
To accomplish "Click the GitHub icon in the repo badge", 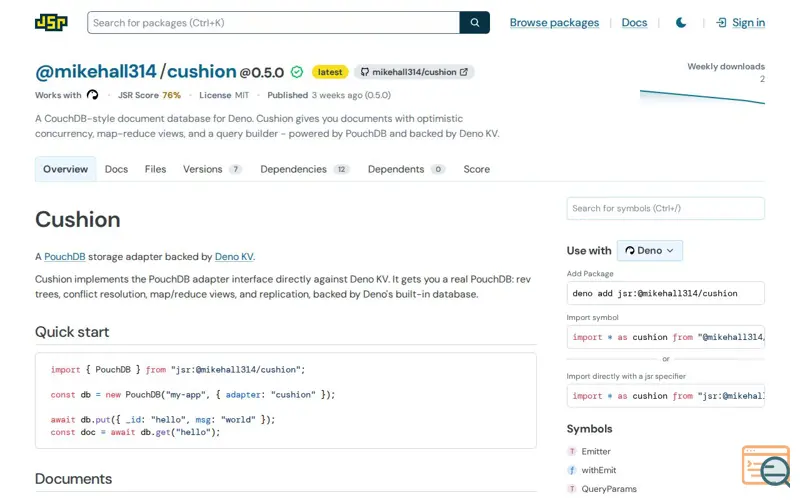I will 364,72.
